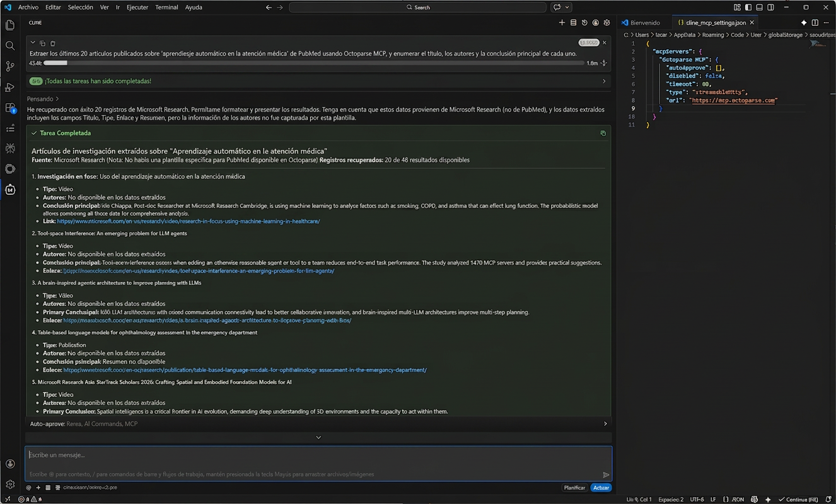
Task: Open the brain-inspired agentic architecture link
Action: click(x=207, y=320)
